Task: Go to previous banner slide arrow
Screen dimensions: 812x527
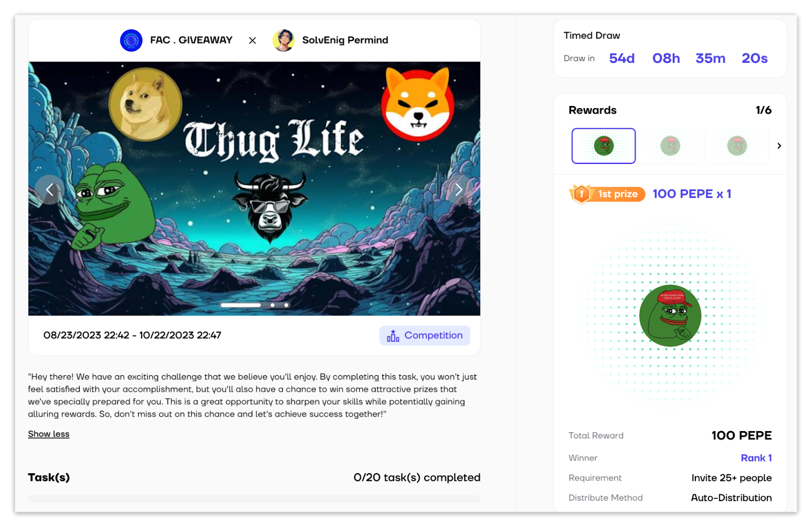Action: 50,190
